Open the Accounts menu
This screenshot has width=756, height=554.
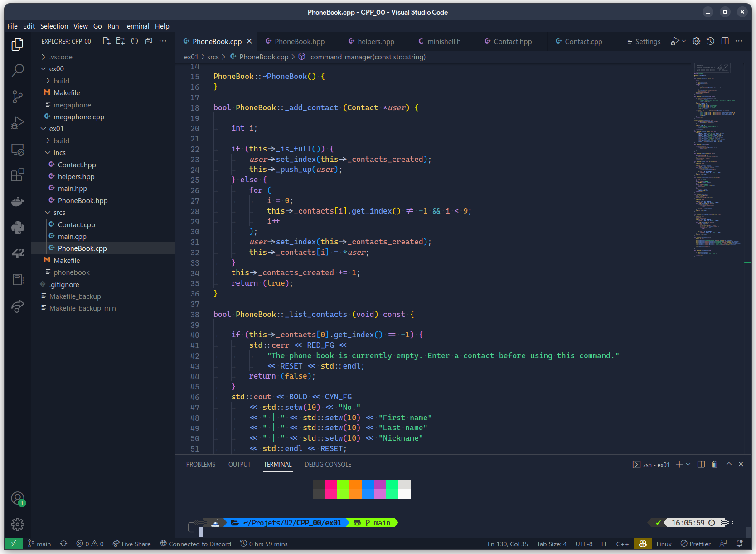[x=18, y=499]
